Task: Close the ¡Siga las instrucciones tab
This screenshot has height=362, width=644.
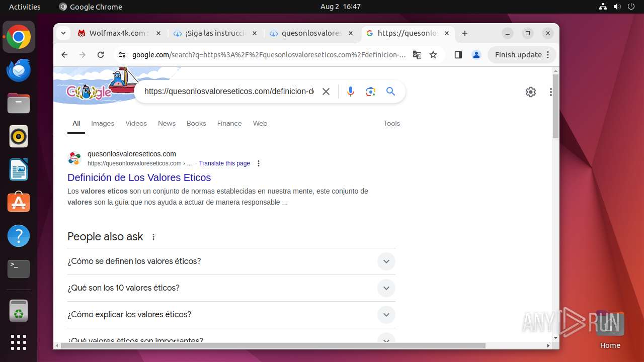Action: click(254, 33)
